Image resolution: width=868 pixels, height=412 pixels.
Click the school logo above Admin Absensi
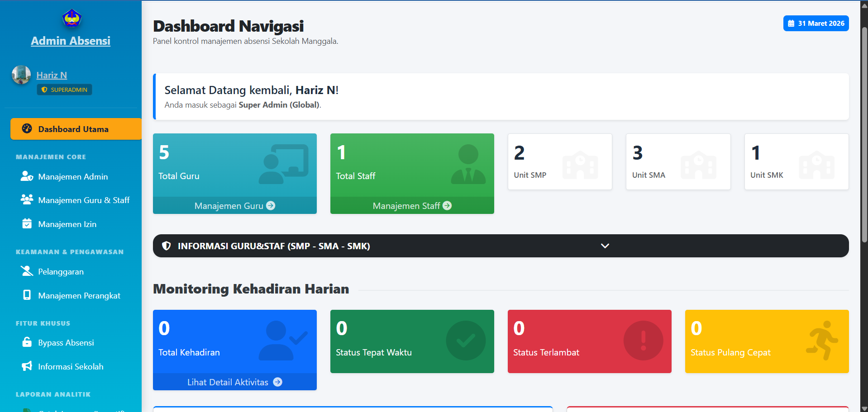(71, 19)
